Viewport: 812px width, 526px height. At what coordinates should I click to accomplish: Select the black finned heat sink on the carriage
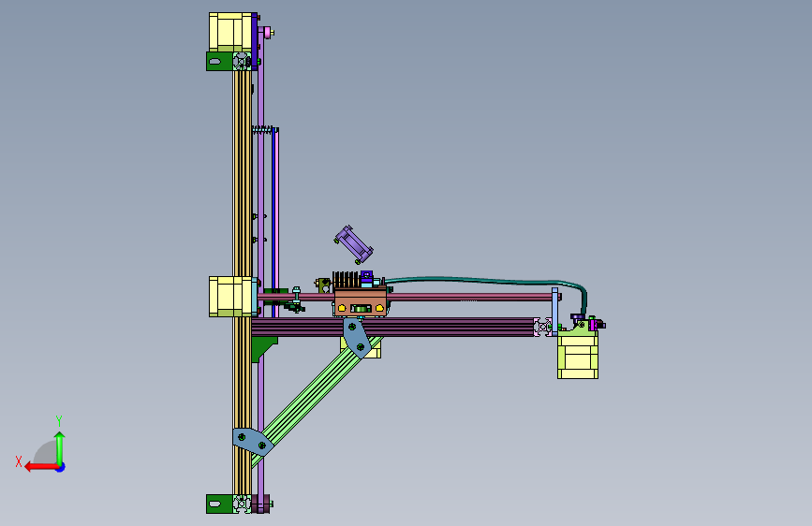346,280
